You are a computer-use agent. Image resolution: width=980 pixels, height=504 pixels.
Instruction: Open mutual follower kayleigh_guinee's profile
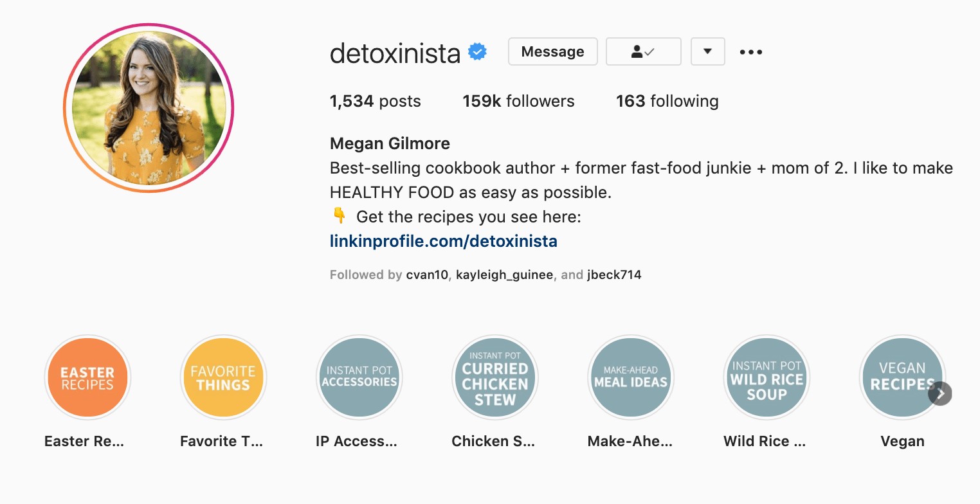pos(504,275)
